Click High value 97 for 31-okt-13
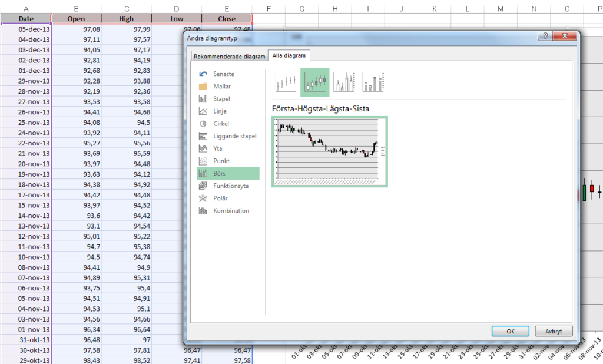This screenshot has height=364, width=603. pyautogui.click(x=127, y=340)
